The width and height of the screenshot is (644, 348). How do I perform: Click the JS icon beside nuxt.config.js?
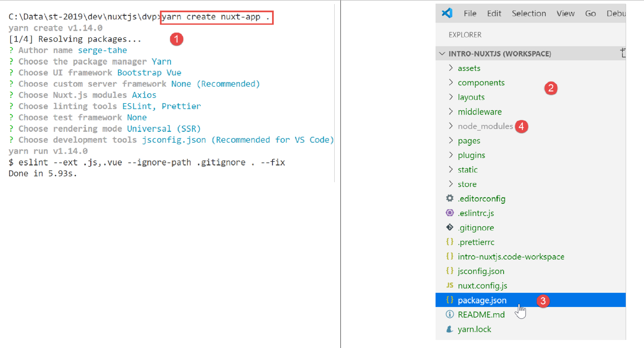[450, 285]
